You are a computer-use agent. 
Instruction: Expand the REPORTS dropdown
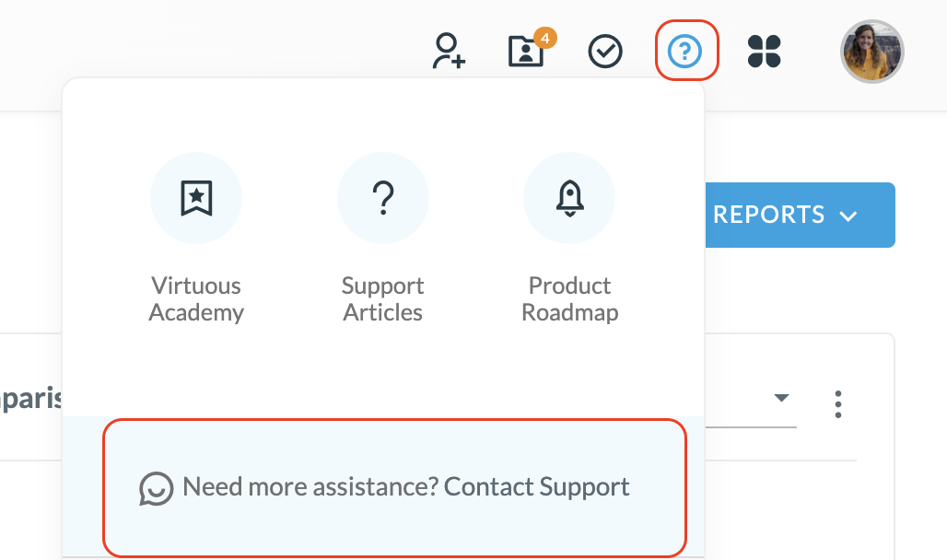[x=799, y=215]
